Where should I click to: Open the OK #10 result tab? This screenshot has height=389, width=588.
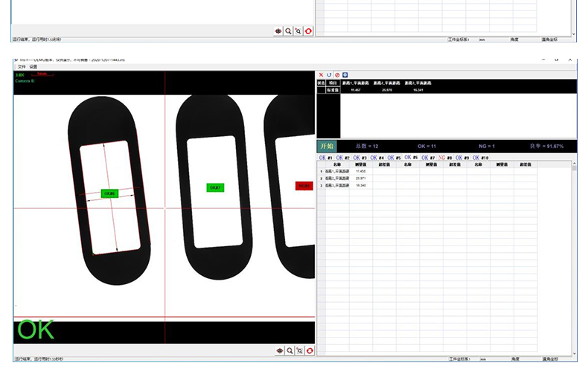click(x=480, y=158)
